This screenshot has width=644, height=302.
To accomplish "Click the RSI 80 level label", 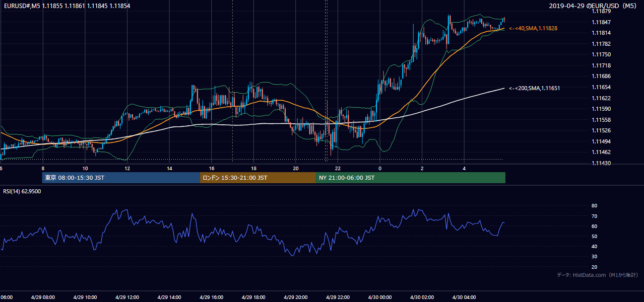I will coord(595,206).
